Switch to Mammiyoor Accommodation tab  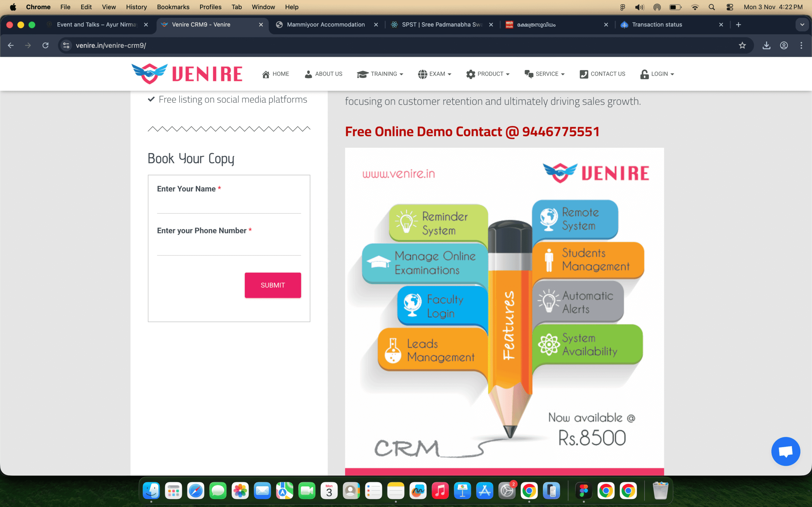(325, 24)
